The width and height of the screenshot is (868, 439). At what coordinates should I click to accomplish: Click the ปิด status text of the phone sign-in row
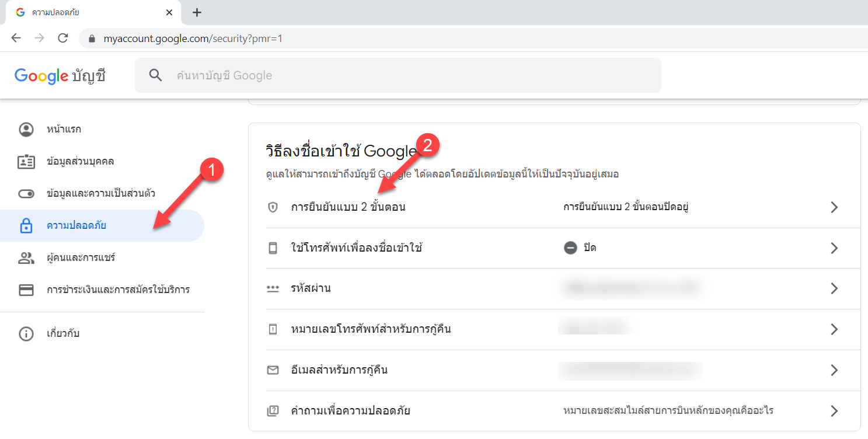[590, 248]
